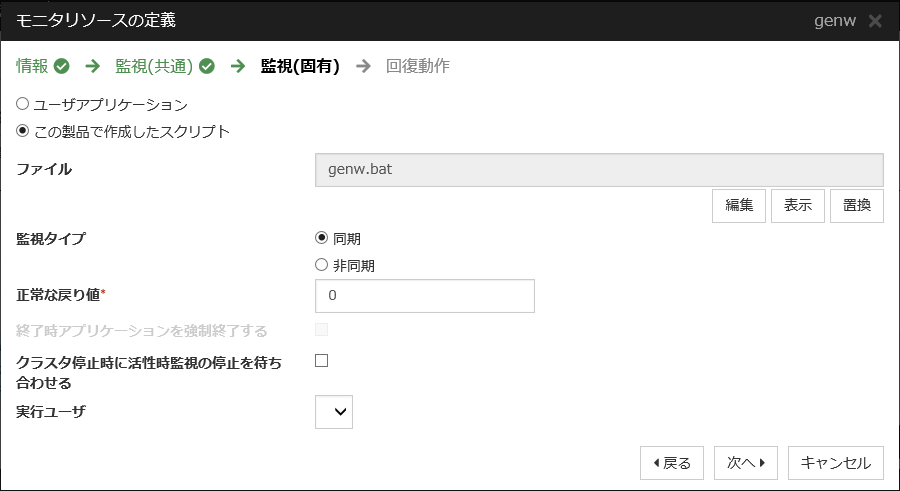The height and width of the screenshot is (491, 900).
Task: Choose 非同期 monitor type
Action: pyautogui.click(x=322, y=265)
